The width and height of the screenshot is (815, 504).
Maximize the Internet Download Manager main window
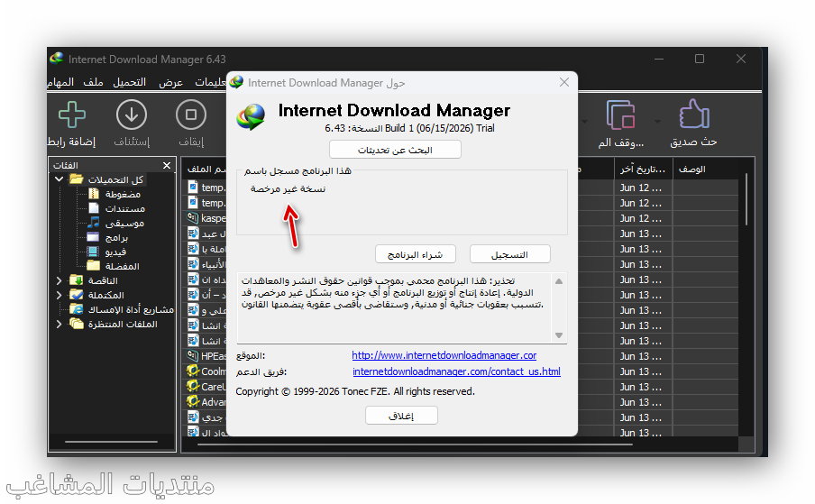pos(700,59)
